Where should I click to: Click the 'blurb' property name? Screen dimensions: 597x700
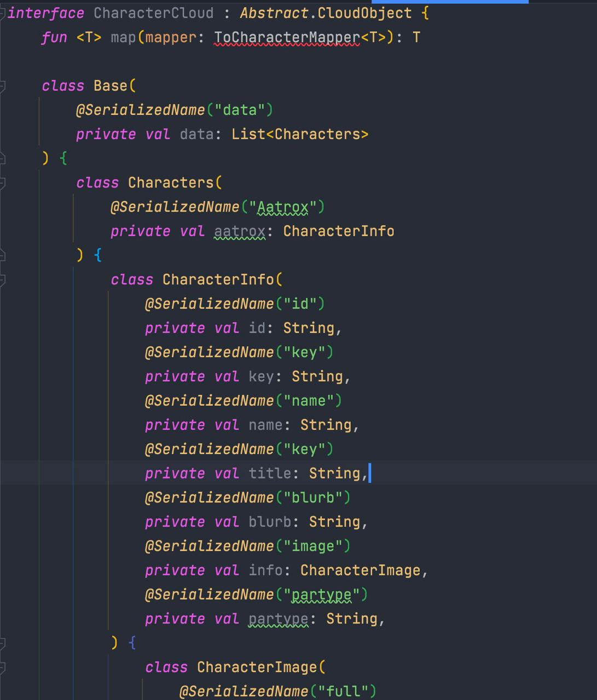[270, 522]
